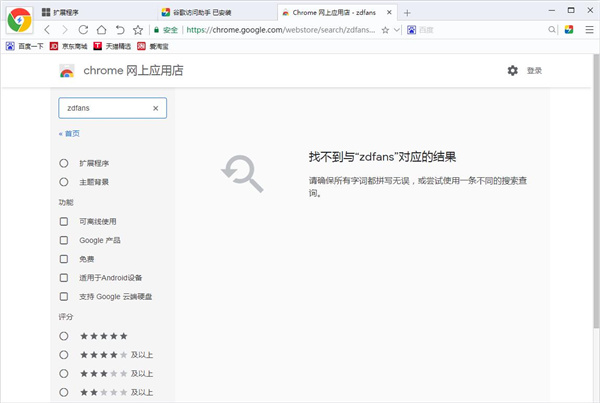Expand the address bar dropdown chevron
600x403 pixels.
point(397,30)
